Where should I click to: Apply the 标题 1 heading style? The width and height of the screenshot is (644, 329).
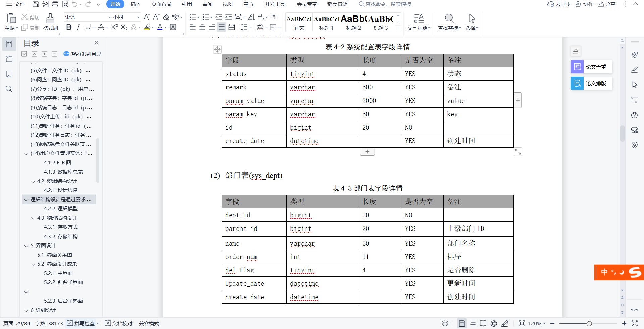(x=326, y=22)
